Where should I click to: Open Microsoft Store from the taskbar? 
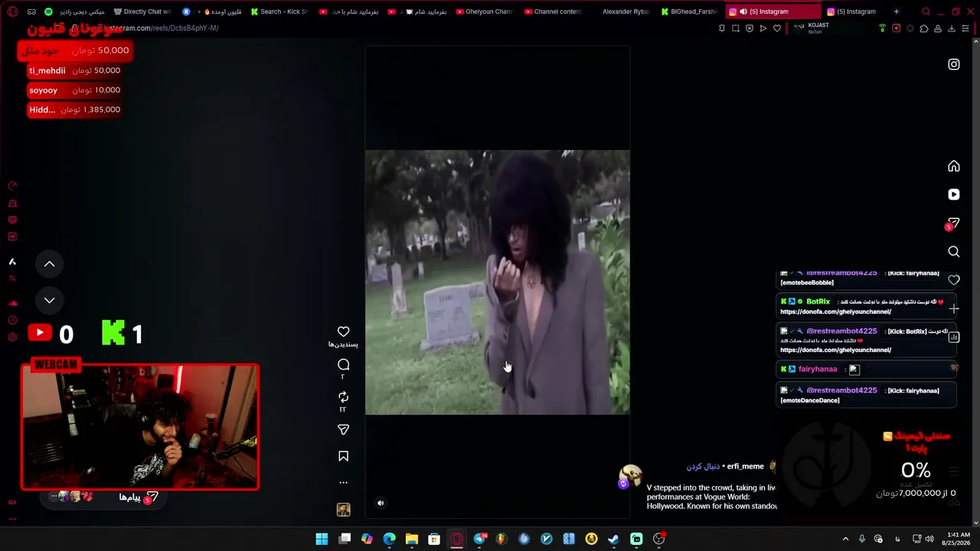[x=434, y=539]
